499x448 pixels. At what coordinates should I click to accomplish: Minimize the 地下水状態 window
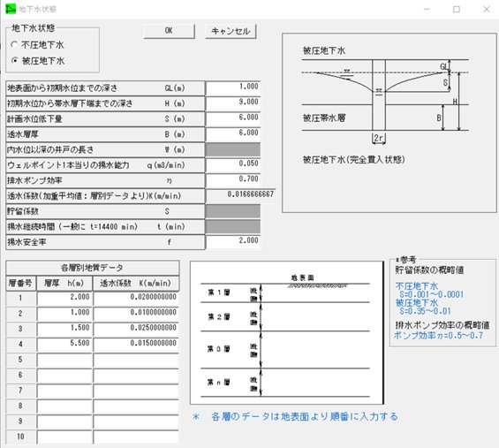[427, 9]
